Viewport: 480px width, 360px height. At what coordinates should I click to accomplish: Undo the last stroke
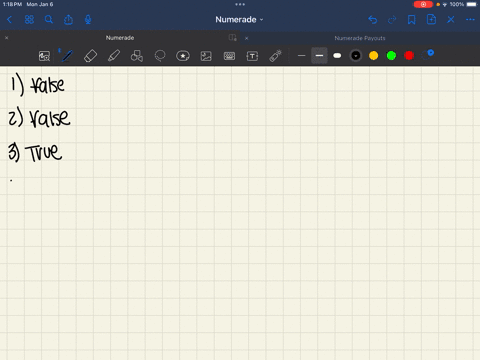click(373, 20)
